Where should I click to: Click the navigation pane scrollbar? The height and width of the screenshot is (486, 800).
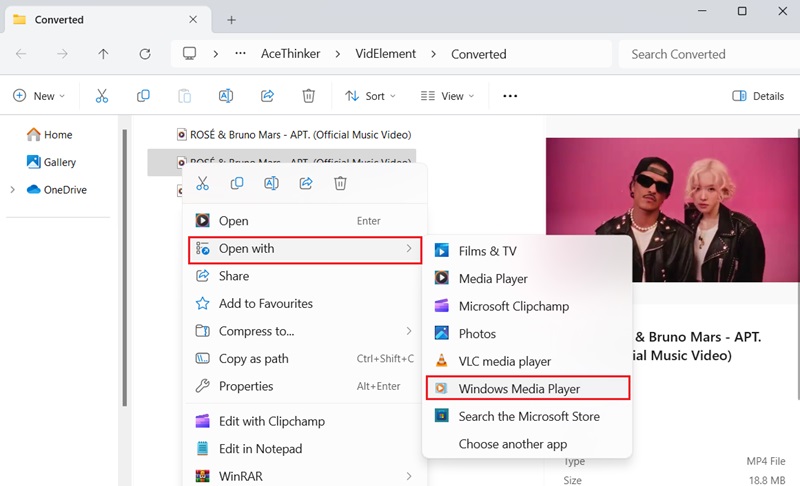[x=124, y=267]
